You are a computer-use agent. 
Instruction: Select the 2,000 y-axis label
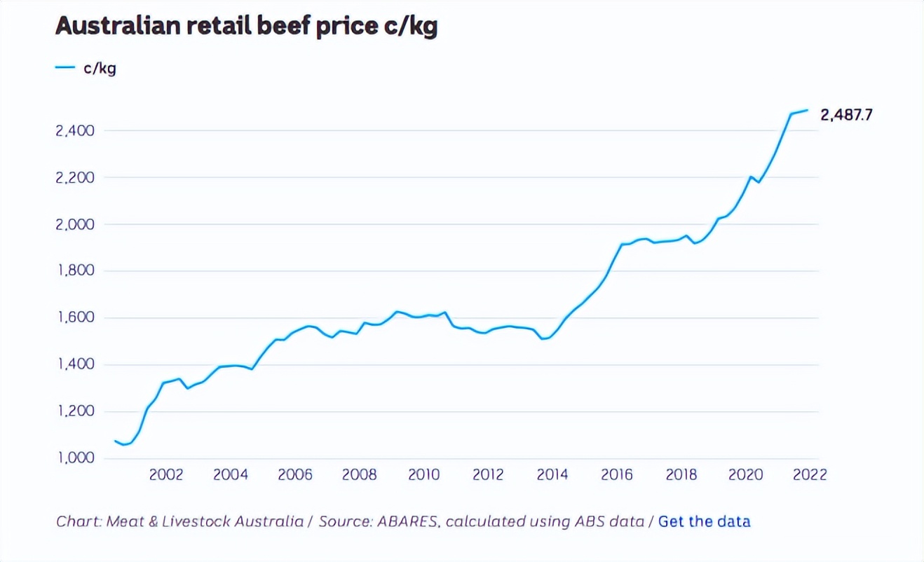click(76, 224)
